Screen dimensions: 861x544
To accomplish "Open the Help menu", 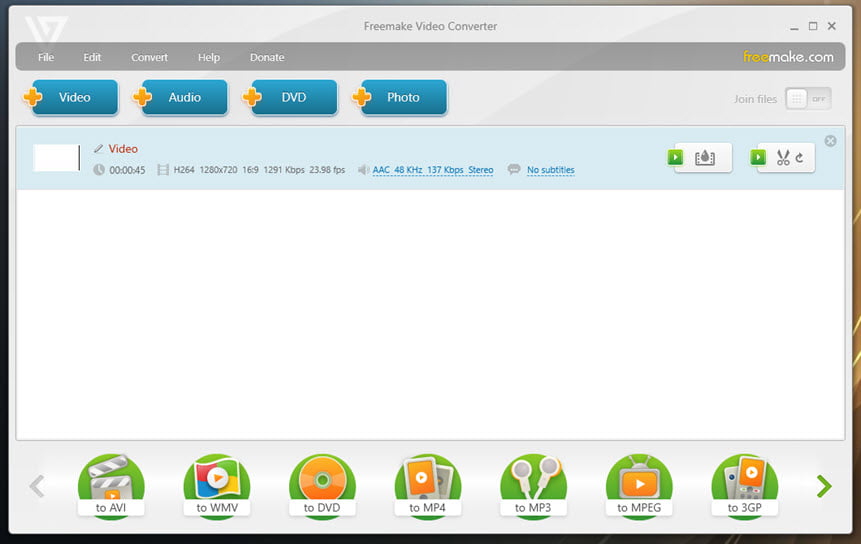I will (209, 57).
